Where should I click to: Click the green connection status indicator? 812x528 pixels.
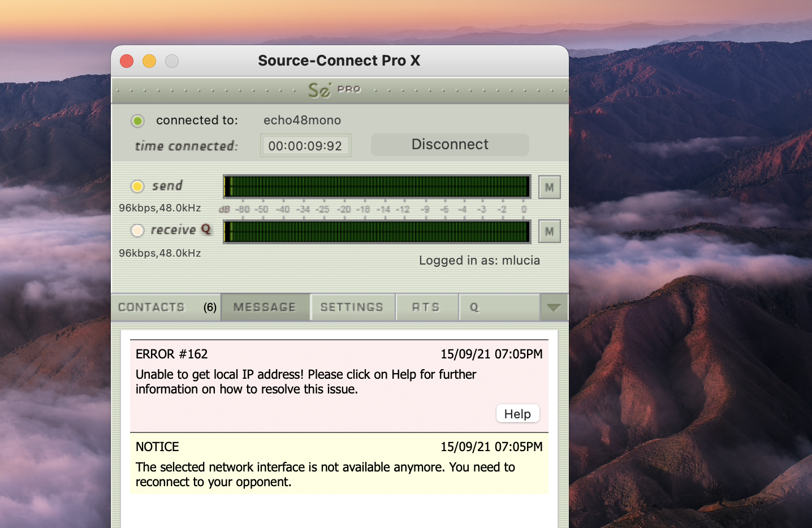[137, 120]
